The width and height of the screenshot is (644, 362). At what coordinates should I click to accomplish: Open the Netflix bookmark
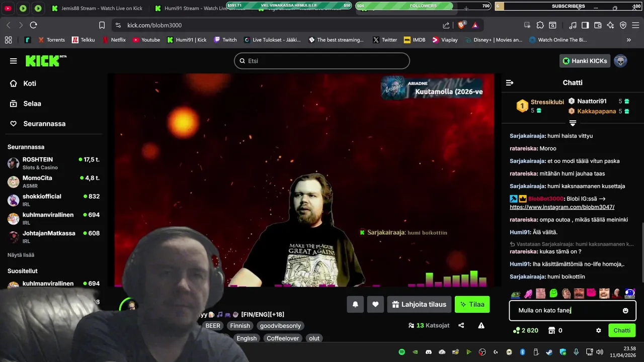pos(114,40)
